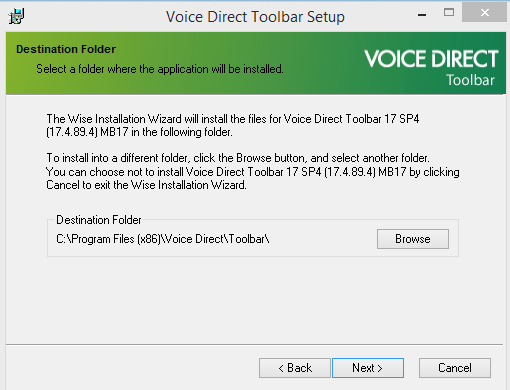Maximize the setup window
This screenshot has height=390, width=510.
(x=449, y=13)
